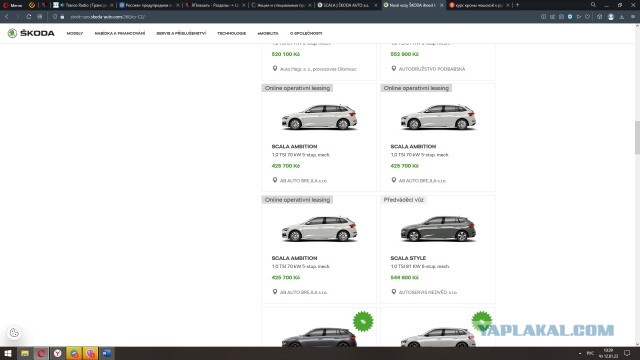
Task: Open Opera browser taskbar icon
Action: tap(41, 353)
